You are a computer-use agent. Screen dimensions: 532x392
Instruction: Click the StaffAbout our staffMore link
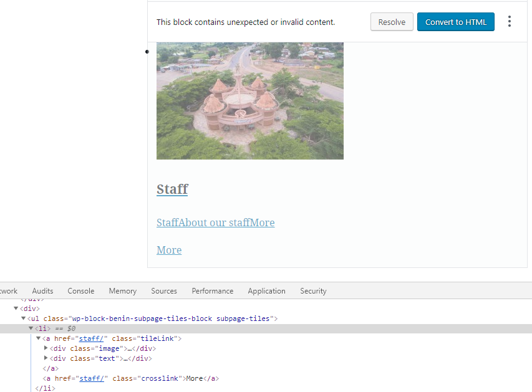[215, 222]
